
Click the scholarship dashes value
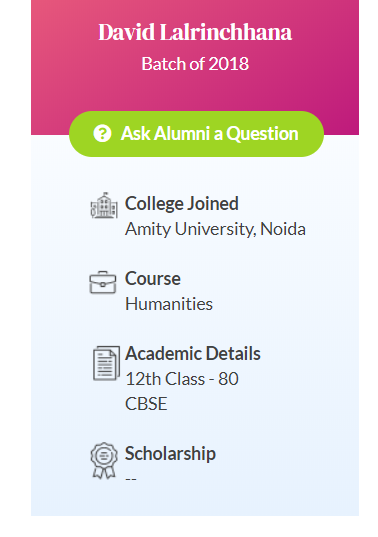131,479
